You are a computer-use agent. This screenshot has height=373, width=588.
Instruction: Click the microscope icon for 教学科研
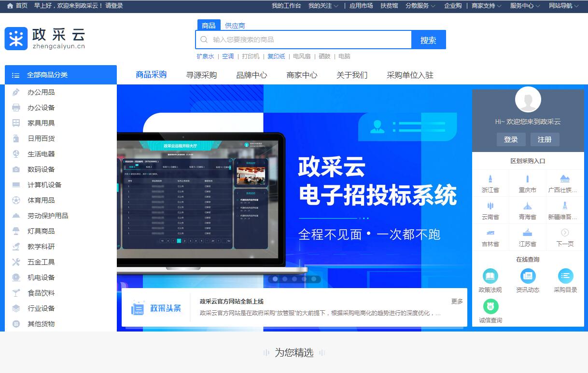pos(16,247)
